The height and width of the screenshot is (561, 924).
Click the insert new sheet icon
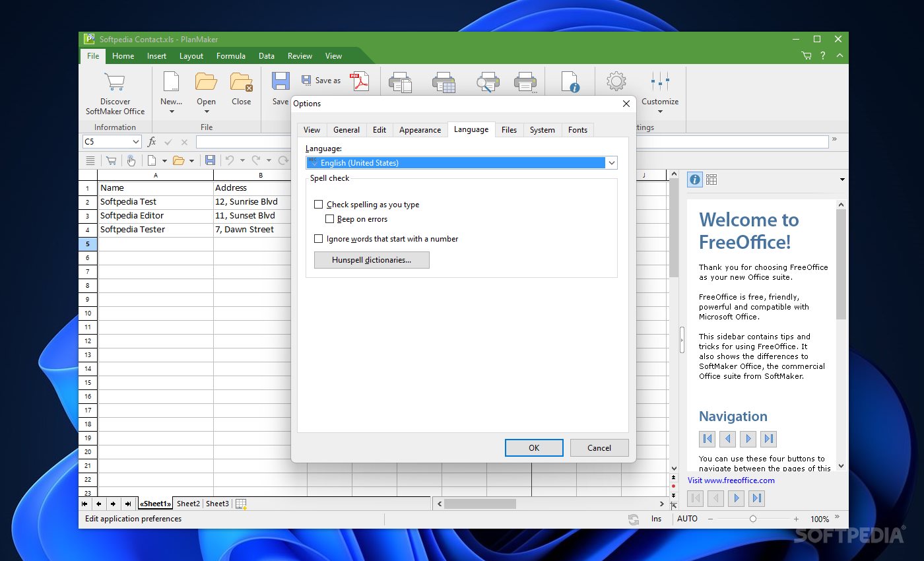pyautogui.click(x=241, y=504)
